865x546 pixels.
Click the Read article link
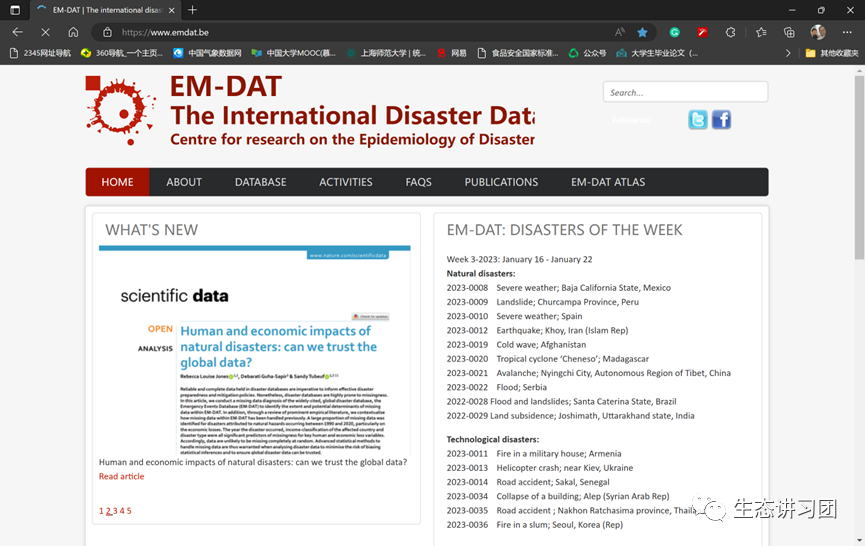[121, 477]
